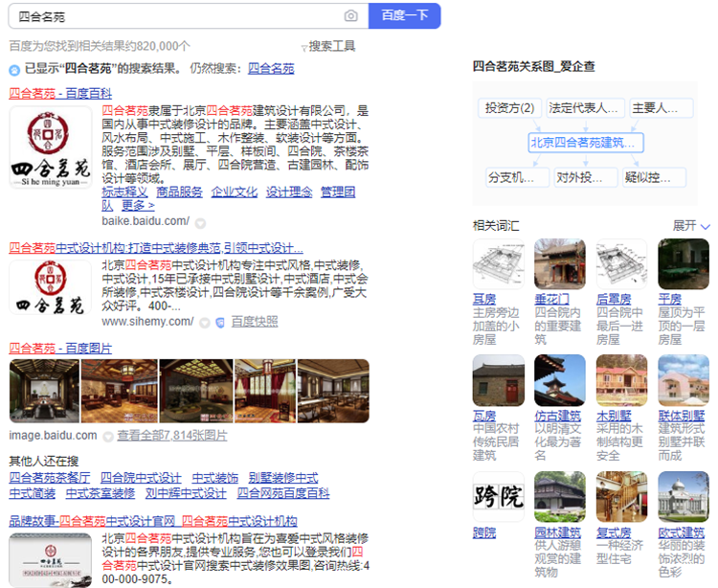Image resolution: width=718 pixels, height=588 pixels.
Task: Click 跨院 calligraphy thumbnail
Action: [498, 496]
